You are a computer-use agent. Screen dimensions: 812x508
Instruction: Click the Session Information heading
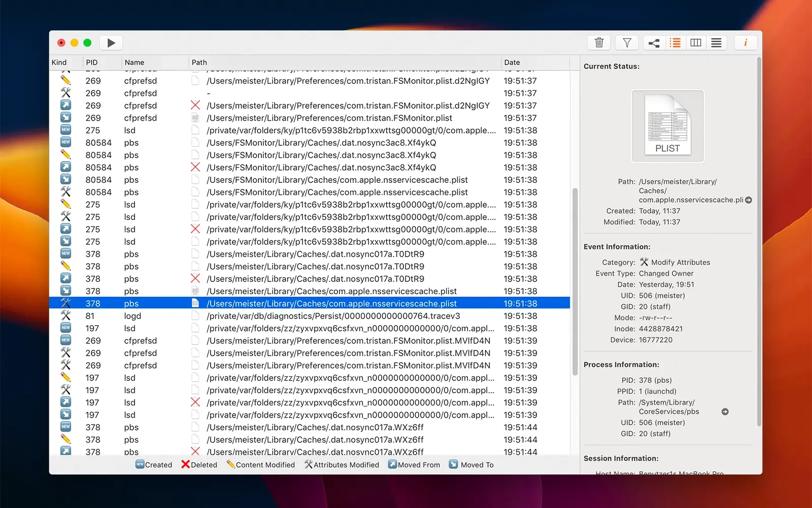[621, 458]
